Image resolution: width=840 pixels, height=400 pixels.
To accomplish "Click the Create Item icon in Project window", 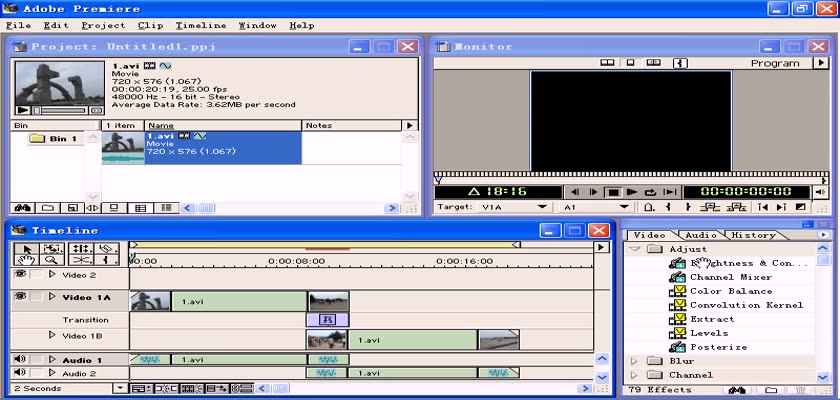I will 72,208.
